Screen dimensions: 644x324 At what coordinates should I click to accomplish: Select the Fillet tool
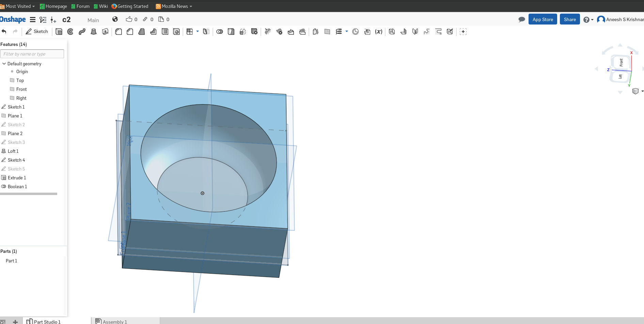(x=119, y=32)
